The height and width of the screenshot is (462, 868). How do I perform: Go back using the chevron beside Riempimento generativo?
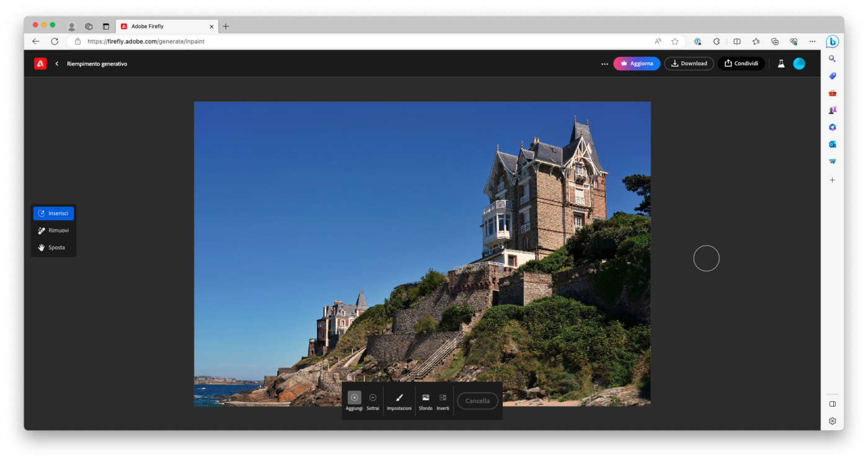coord(57,63)
